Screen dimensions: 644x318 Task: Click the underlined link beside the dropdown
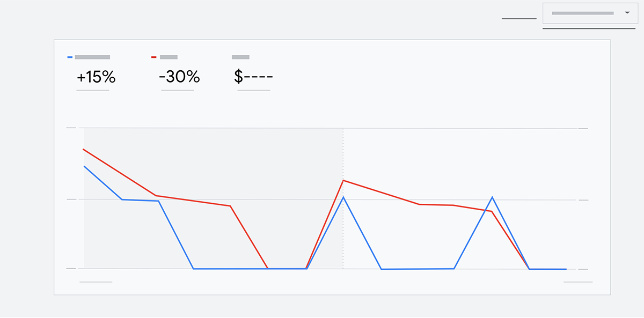click(x=519, y=19)
